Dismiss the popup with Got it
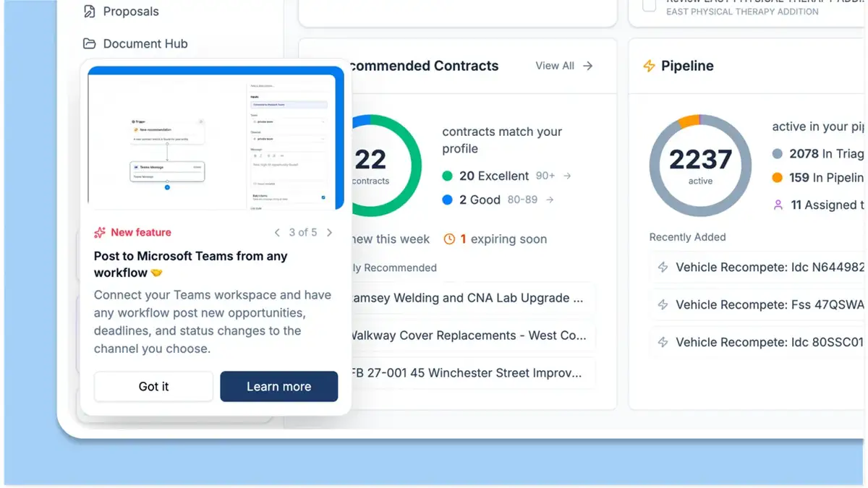 tap(153, 387)
